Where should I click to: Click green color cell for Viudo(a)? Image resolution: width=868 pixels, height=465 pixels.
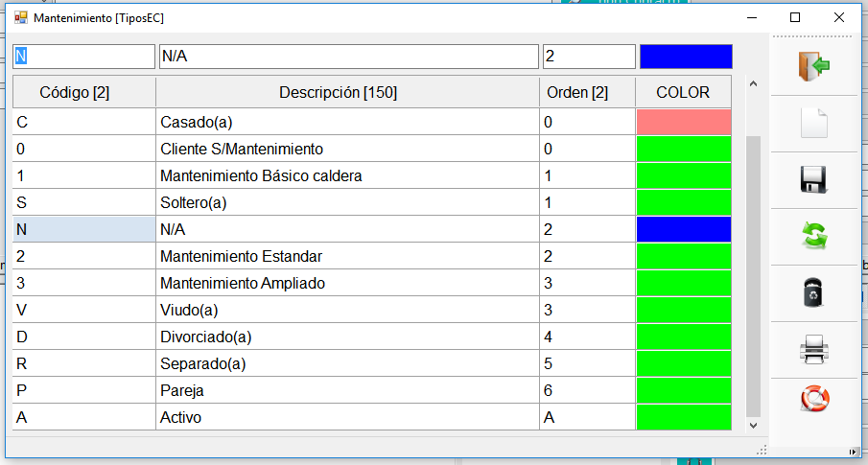tap(684, 310)
